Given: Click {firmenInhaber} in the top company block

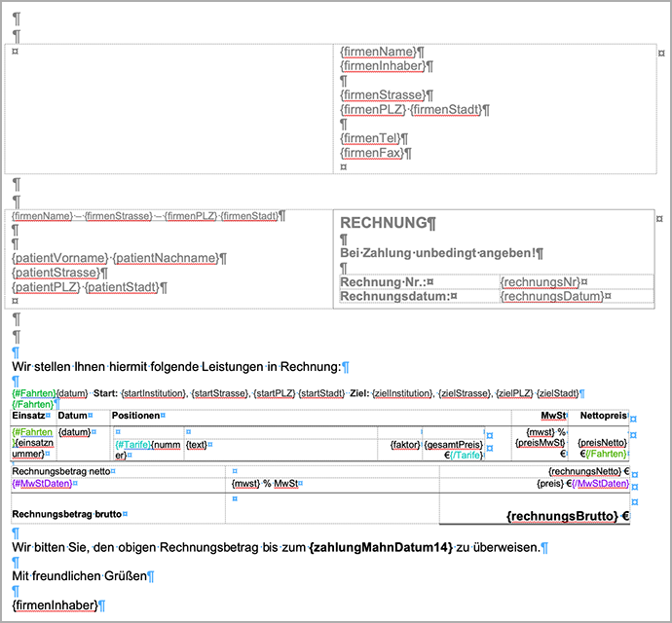Looking at the screenshot, I should (x=383, y=66).
